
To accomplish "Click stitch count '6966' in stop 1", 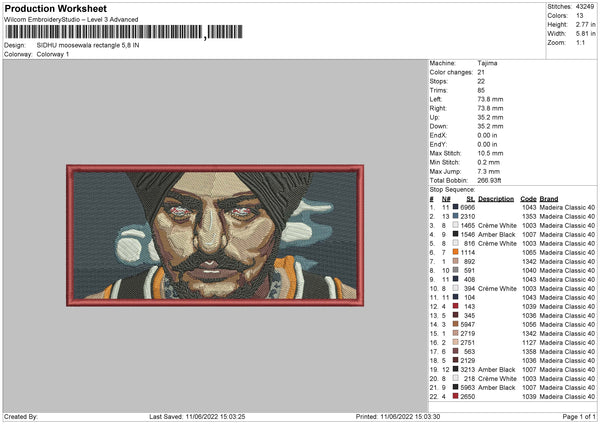I will pos(468,207).
